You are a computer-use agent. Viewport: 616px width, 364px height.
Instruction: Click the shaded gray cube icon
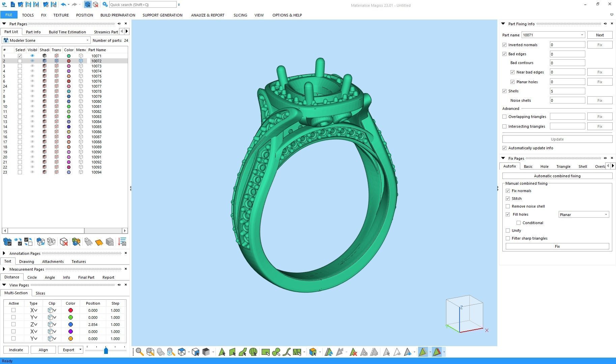pyautogui.click(x=206, y=352)
